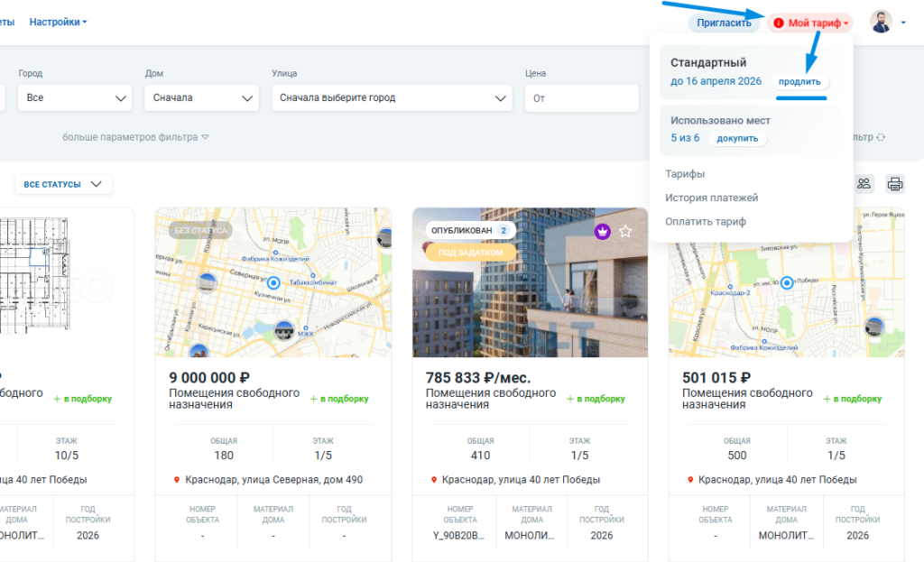This screenshot has width=924, height=562.
Task: Click the printer icon button
Action: click(x=894, y=184)
